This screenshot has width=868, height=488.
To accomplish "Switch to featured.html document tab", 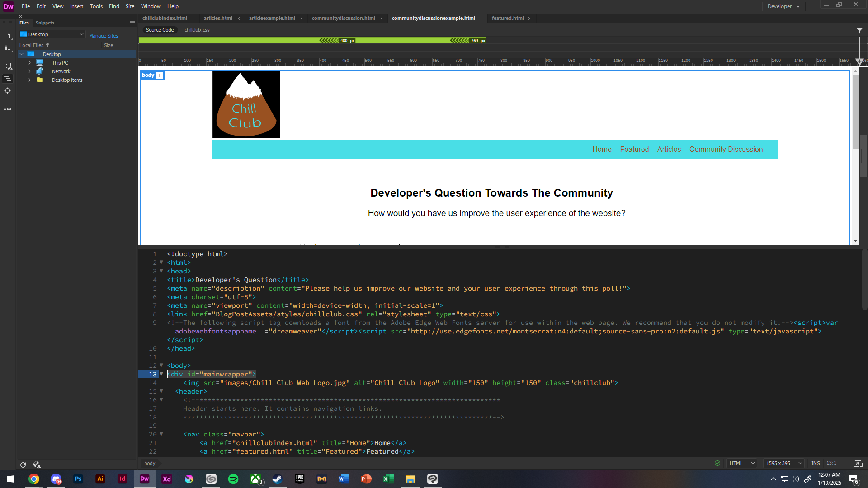I will click(x=508, y=19).
